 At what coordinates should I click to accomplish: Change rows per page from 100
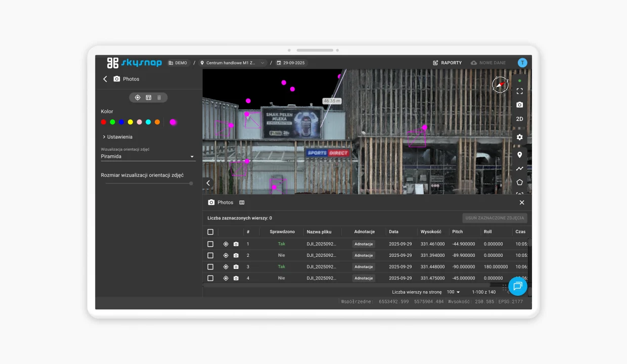[453, 292]
